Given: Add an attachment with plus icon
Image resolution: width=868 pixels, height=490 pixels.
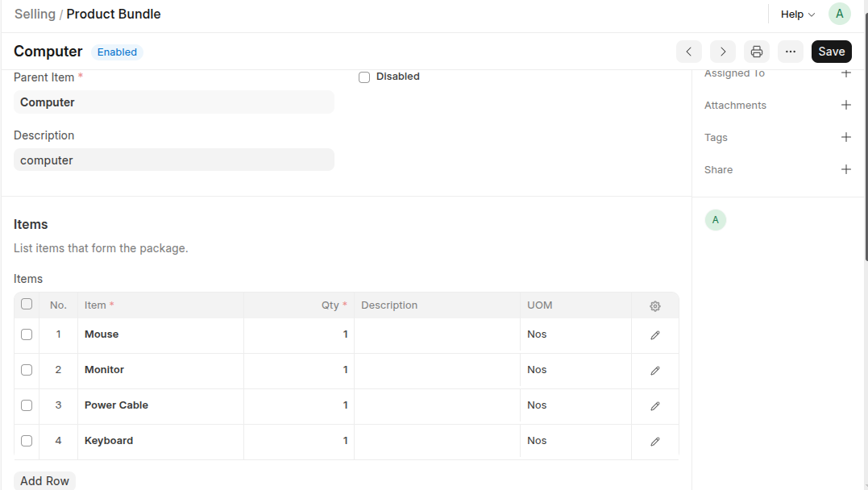Looking at the screenshot, I should coord(845,106).
